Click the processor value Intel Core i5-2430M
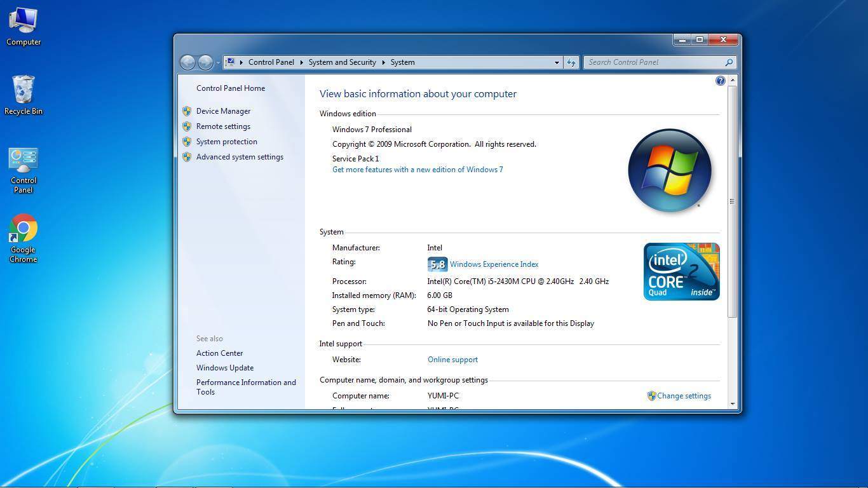868x488 pixels. 518,281
